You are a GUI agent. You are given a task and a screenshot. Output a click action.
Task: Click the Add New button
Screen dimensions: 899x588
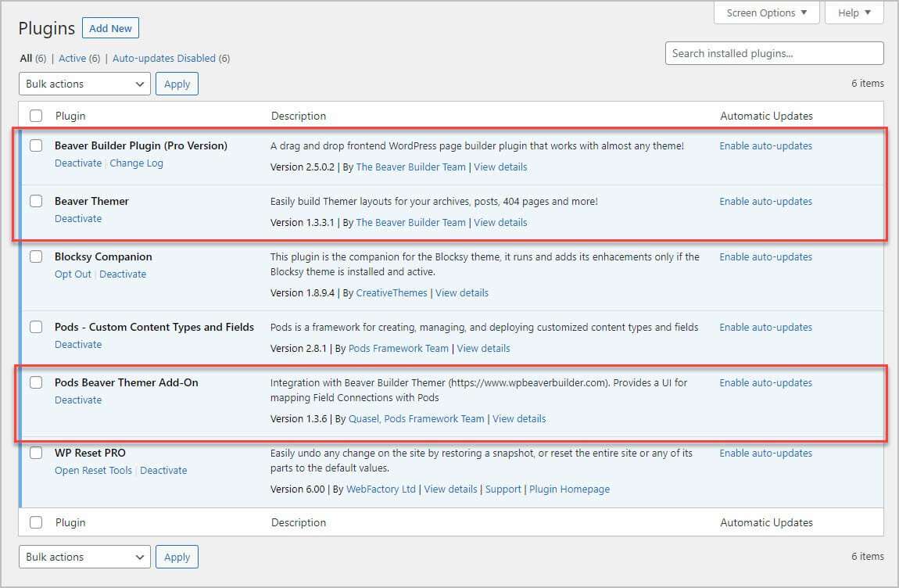click(110, 27)
